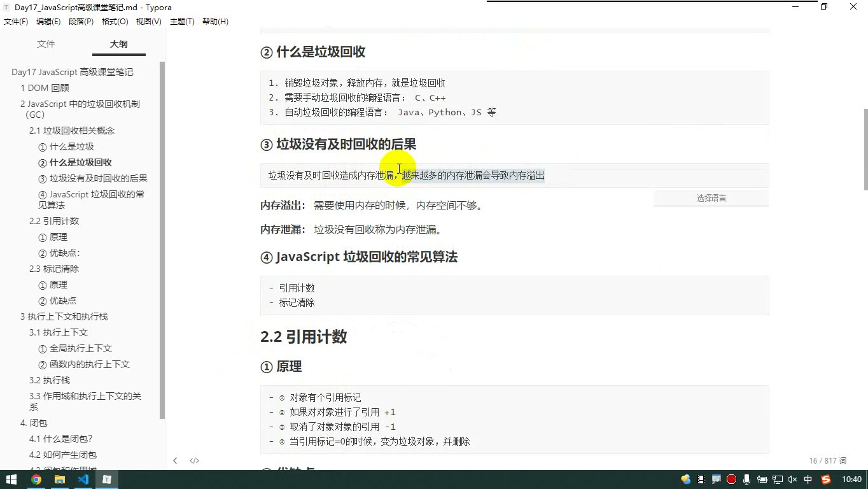Click the Sogou input method tray icon
Viewport: 868px width, 489px height.
(x=826, y=479)
